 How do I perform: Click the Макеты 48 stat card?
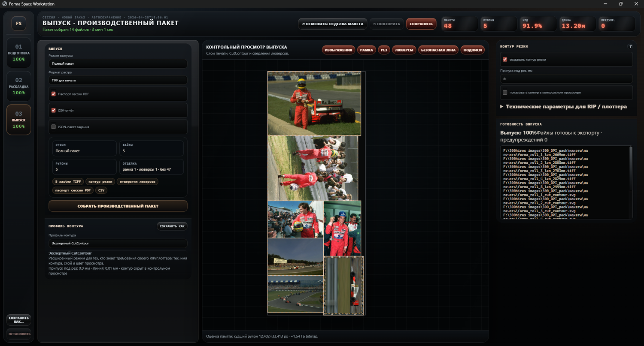(x=459, y=24)
